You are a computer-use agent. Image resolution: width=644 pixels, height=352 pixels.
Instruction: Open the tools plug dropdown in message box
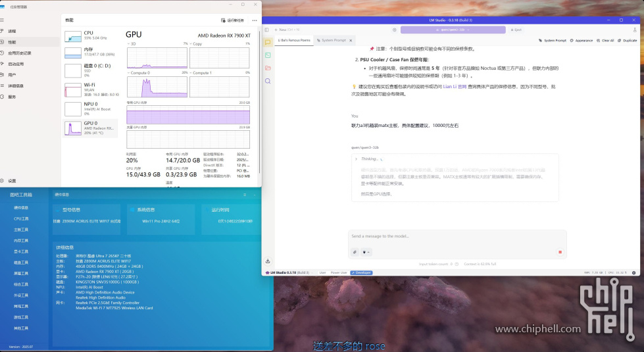click(x=366, y=252)
